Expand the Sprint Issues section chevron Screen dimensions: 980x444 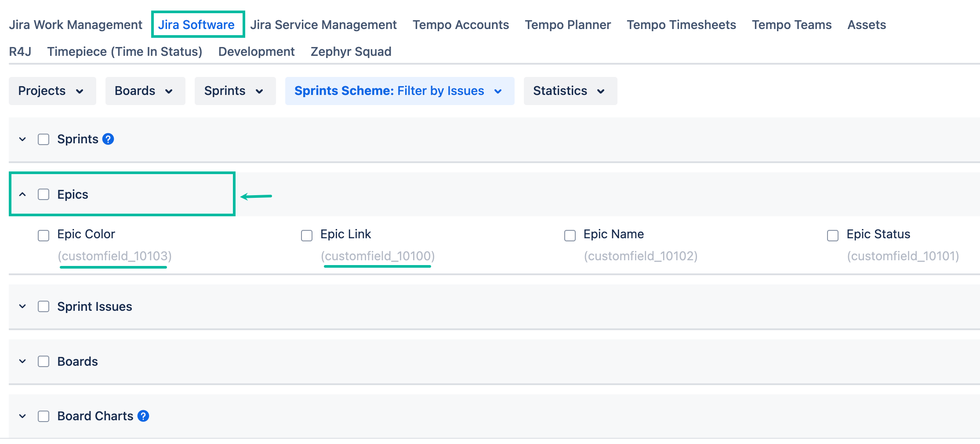point(22,306)
